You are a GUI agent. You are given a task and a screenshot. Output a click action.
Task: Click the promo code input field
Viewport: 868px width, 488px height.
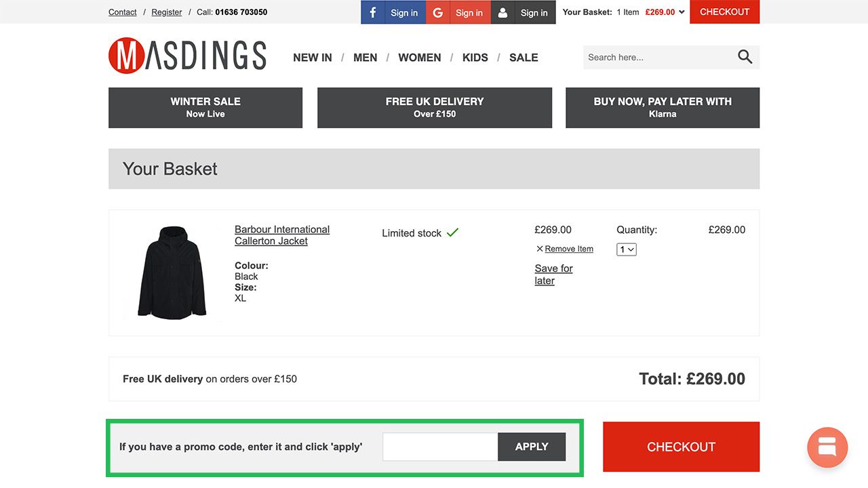[440, 447]
